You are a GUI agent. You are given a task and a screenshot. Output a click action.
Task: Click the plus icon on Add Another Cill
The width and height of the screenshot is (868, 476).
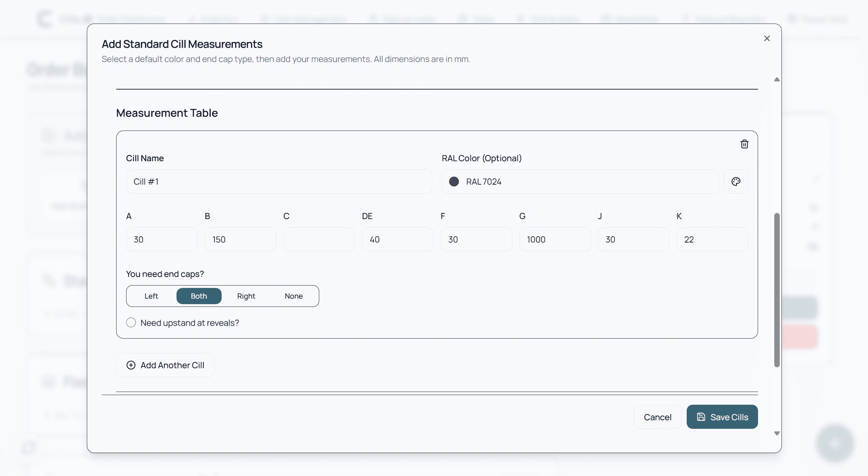coord(131,365)
